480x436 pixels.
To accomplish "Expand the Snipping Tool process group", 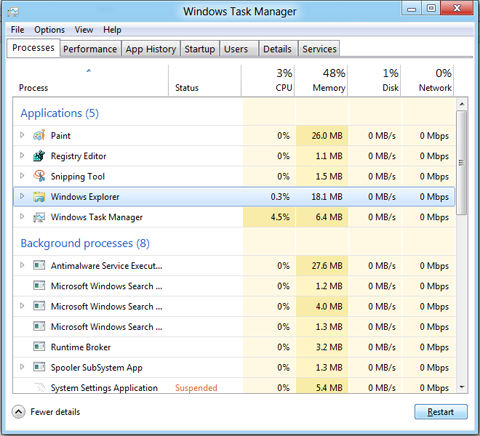I will 22,176.
